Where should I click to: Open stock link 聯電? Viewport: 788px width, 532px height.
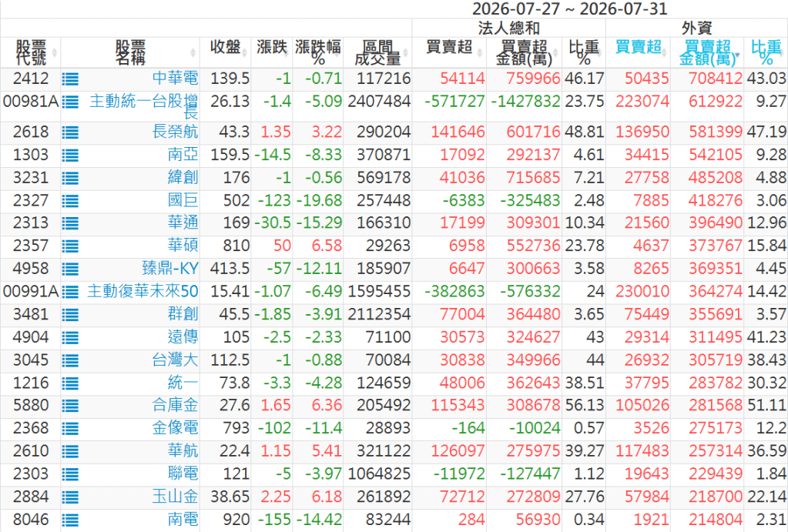click(183, 473)
